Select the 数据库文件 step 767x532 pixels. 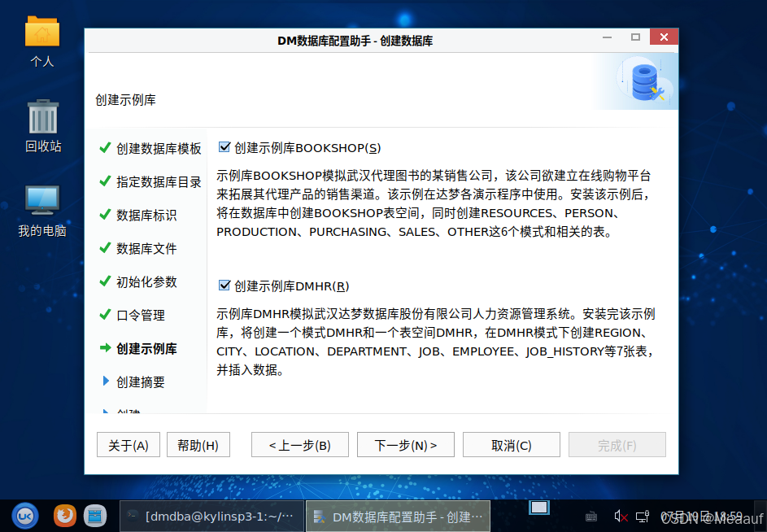click(146, 248)
